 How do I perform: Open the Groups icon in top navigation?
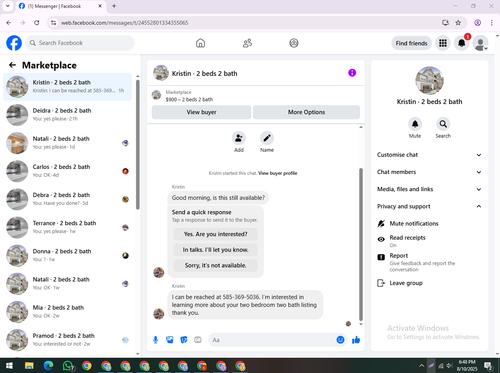tap(294, 43)
